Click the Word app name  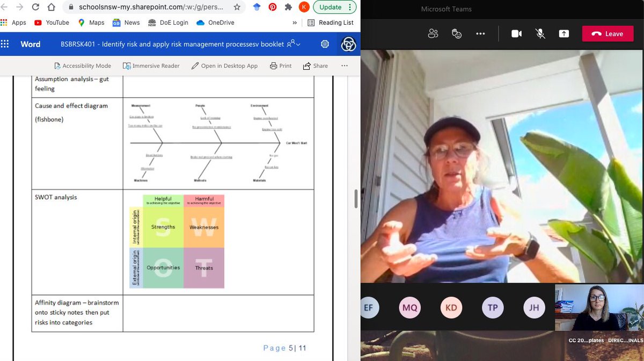click(x=31, y=44)
